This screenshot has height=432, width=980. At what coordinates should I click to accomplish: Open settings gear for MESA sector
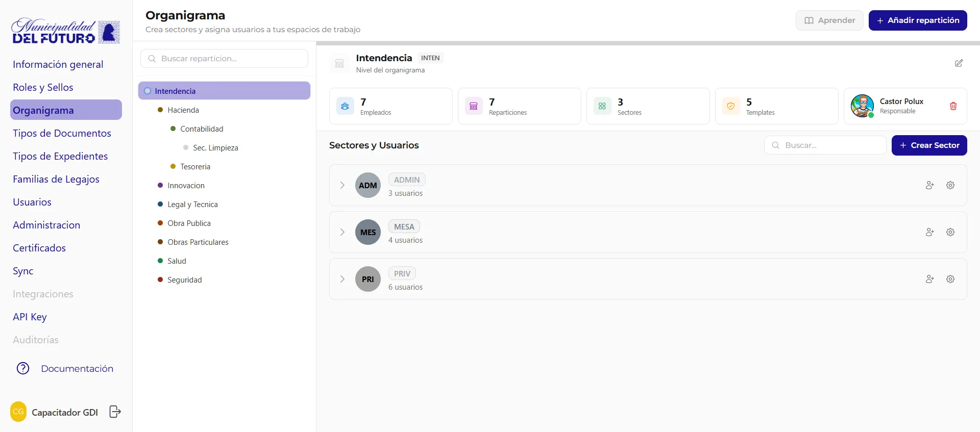(950, 232)
